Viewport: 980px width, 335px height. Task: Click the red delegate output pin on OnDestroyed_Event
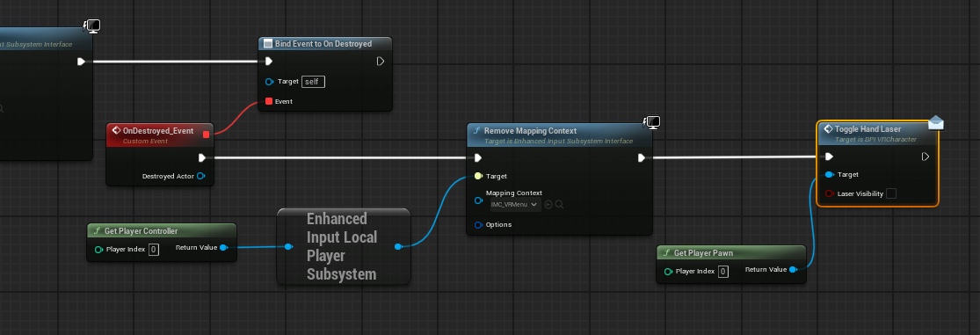207,134
